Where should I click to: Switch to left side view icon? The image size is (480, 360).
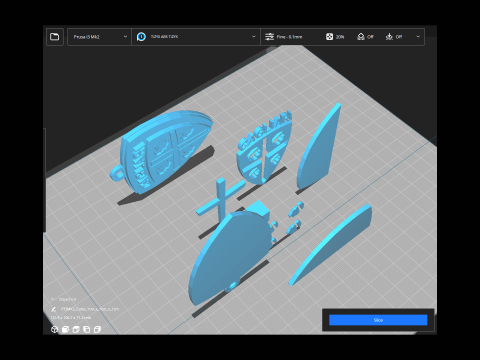pyautogui.click(x=87, y=329)
